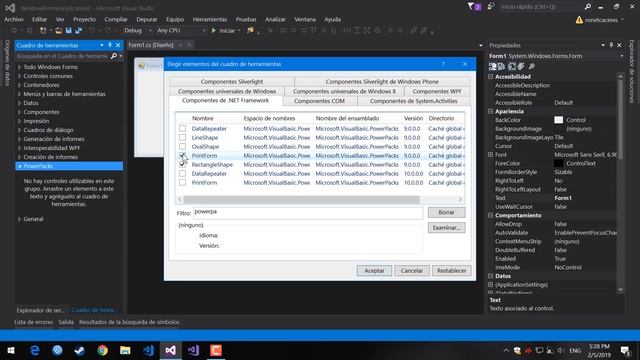The image size is (640, 360).
Task: Expand Contenedores toolbox group
Action: tap(19, 85)
